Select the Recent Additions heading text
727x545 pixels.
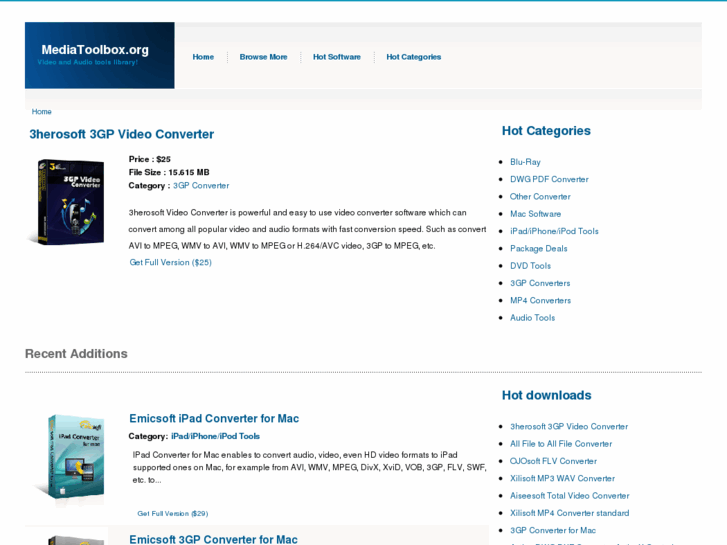click(76, 354)
